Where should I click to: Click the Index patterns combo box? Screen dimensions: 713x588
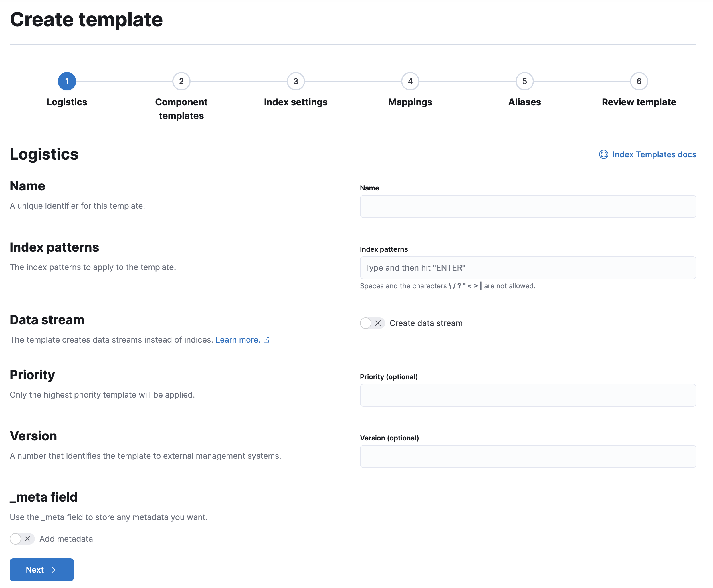tap(528, 268)
